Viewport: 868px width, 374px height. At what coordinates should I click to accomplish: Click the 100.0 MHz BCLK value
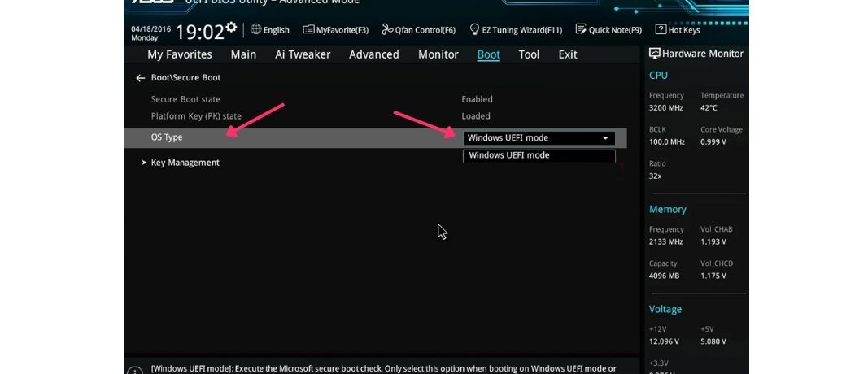tap(666, 142)
